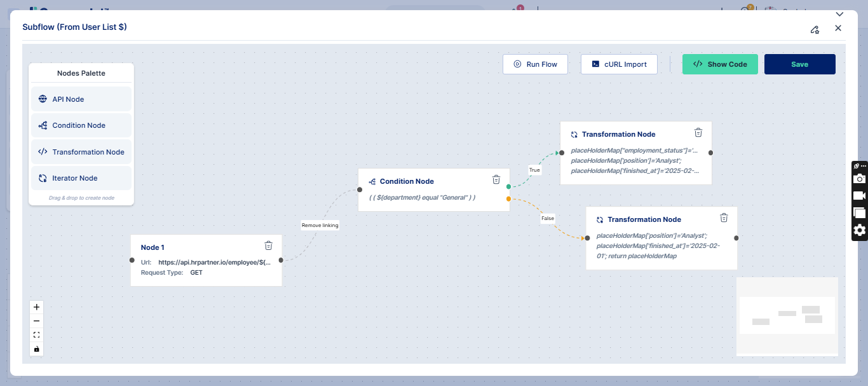Delete the lower Transformation Node trash icon
This screenshot has width=868, height=386.
(x=724, y=217)
